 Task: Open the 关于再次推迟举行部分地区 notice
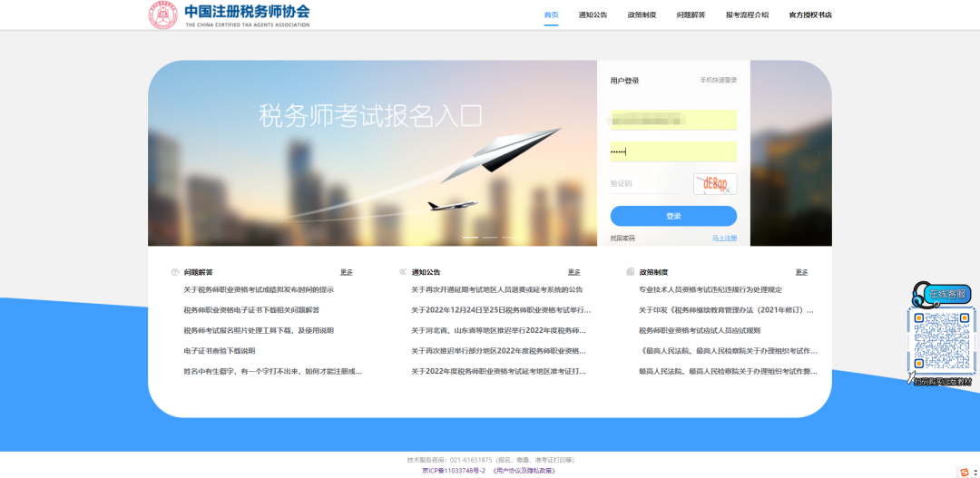pos(499,351)
